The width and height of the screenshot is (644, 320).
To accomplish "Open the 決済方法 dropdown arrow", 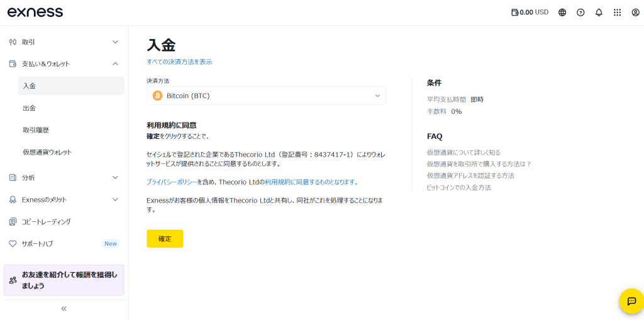I will [x=377, y=96].
